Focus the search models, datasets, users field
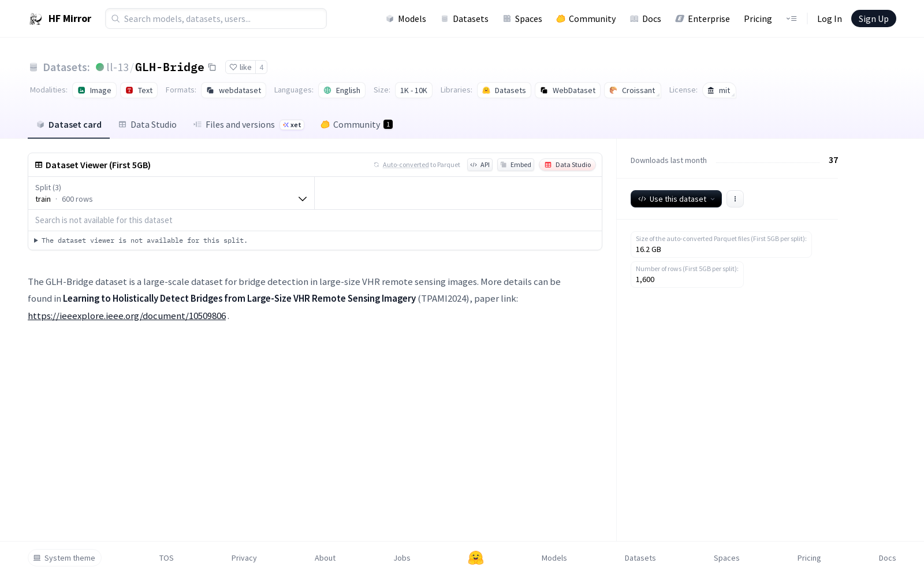The height and width of the screenshot is (578, 924). click(216, 18)
